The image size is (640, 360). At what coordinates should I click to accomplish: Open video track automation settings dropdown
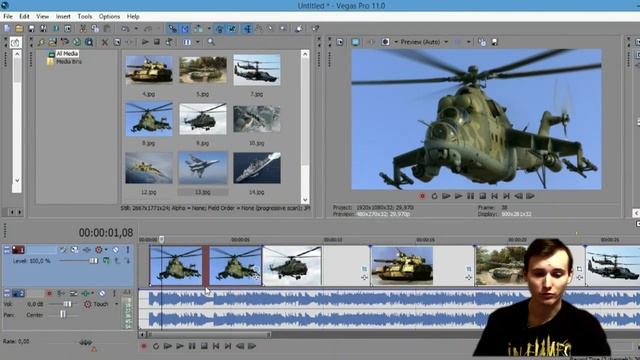[x=106, y=249]
